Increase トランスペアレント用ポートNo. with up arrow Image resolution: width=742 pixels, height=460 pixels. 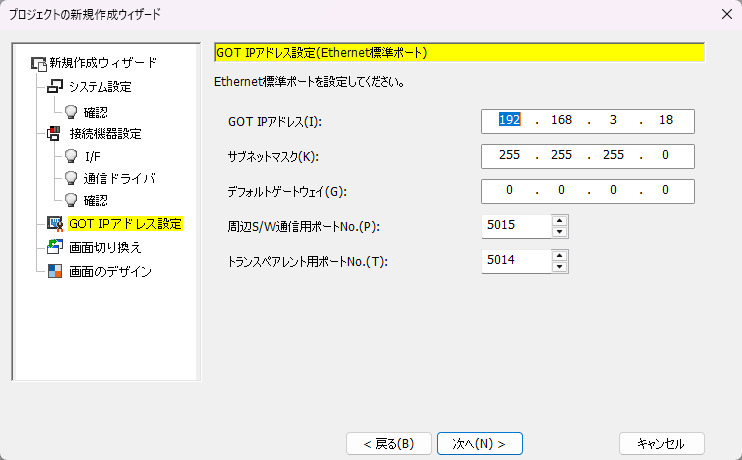(560, 256)
